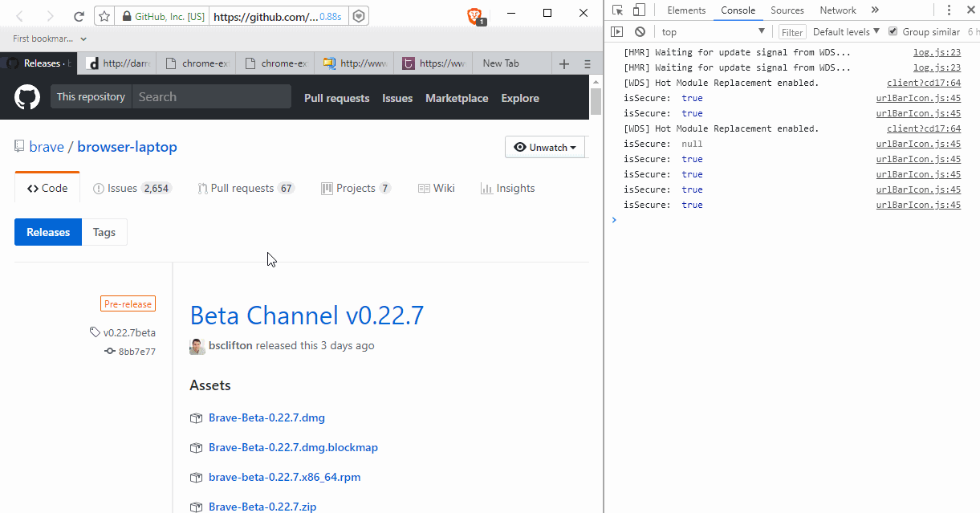Click the repository book icon beside brave
Image resolution: width=980 pixels, height=513 pixels.
19,147
